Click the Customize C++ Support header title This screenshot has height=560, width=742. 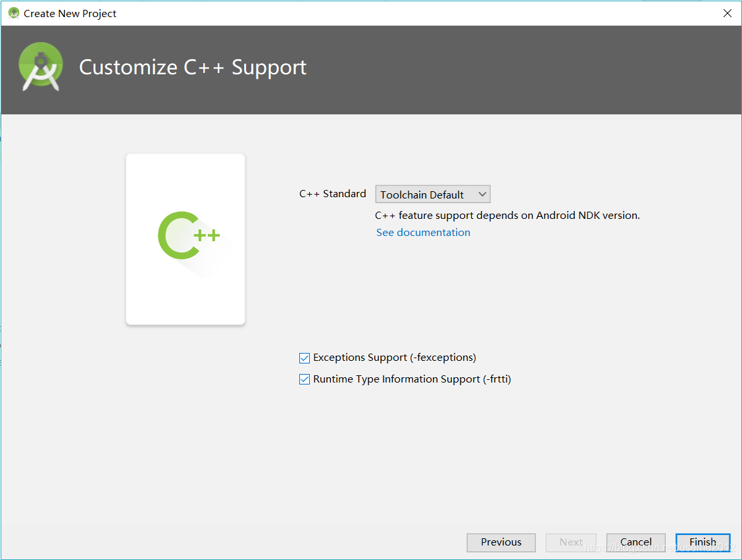(192, 67)
